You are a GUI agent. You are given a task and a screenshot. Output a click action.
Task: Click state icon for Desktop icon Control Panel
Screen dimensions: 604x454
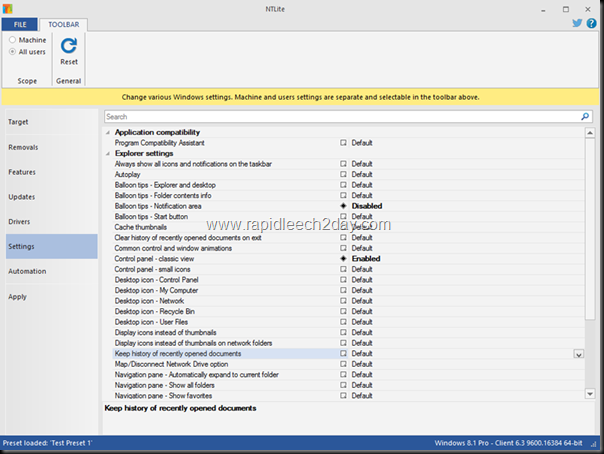(343, 280)
